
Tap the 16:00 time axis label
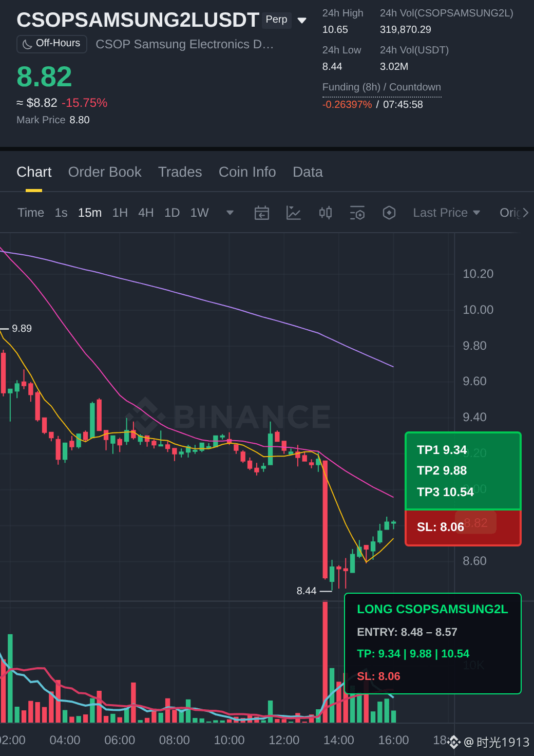[x=393, y=740]
